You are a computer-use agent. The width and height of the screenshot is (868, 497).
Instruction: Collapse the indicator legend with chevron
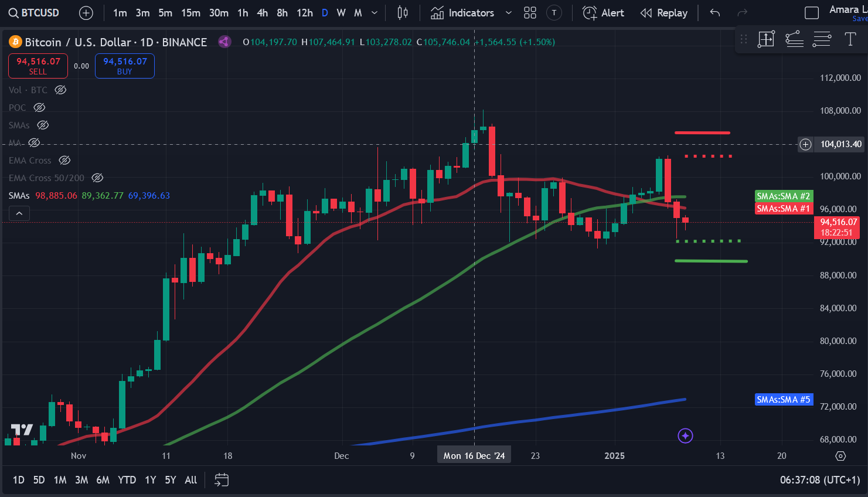tap(19, 213)
